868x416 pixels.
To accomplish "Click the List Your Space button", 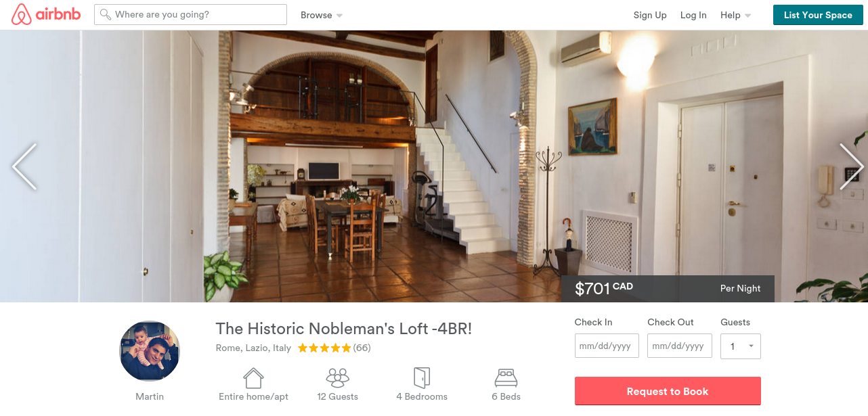I will tap(818, 15).
